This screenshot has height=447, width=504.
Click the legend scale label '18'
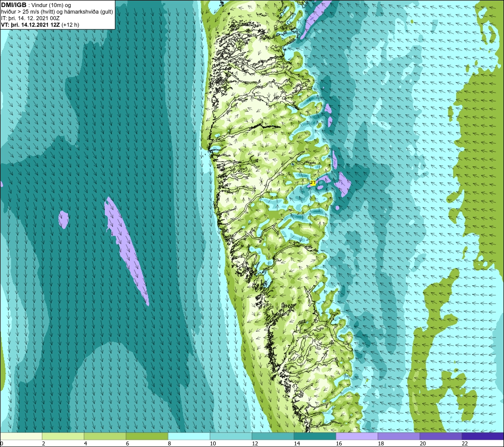click(381, 443)
